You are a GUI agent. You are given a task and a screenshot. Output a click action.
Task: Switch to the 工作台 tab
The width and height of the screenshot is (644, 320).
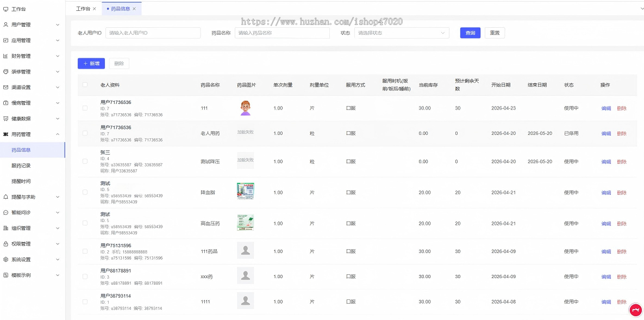click(x=83, y=9)
